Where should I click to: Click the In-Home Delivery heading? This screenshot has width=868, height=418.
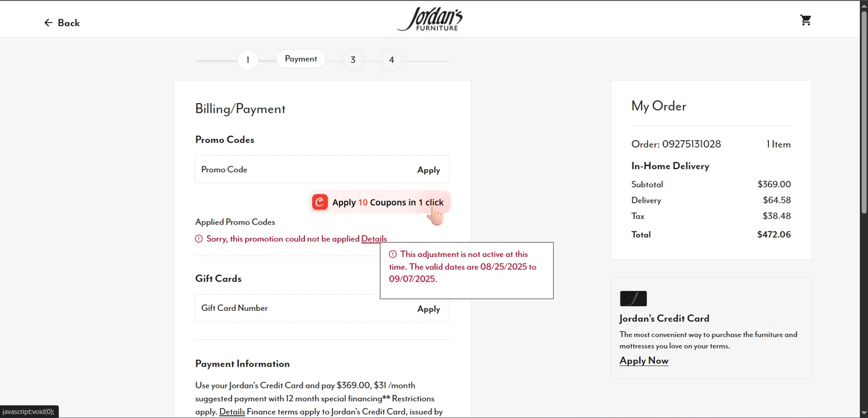[x=670, y=166]
